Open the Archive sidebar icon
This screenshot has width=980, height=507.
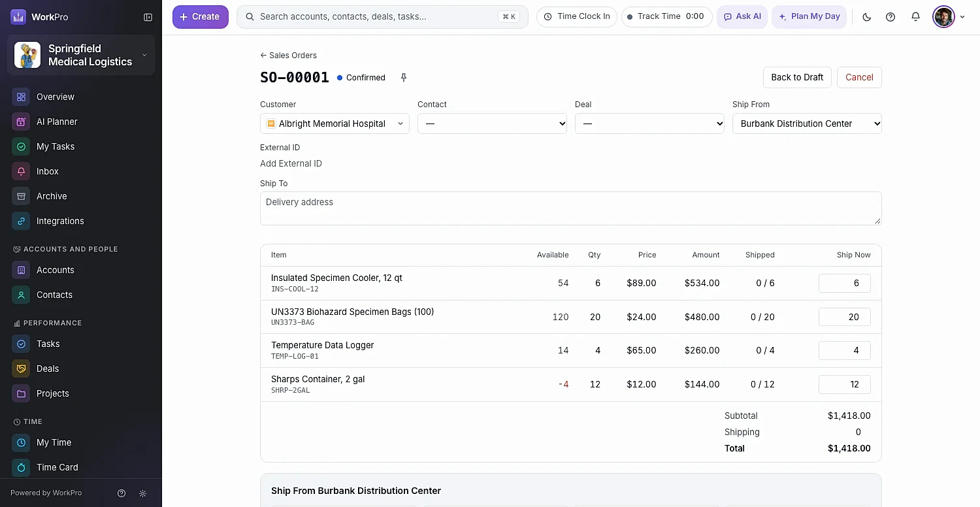coord(21,196)
